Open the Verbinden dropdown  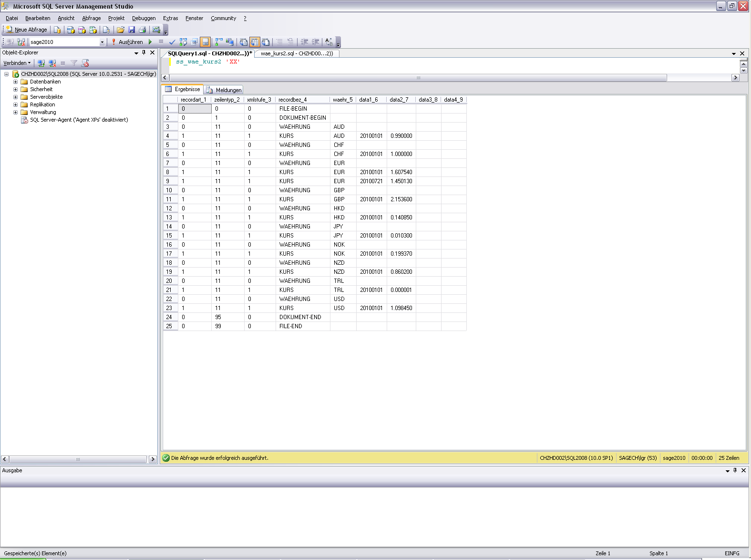17,63
